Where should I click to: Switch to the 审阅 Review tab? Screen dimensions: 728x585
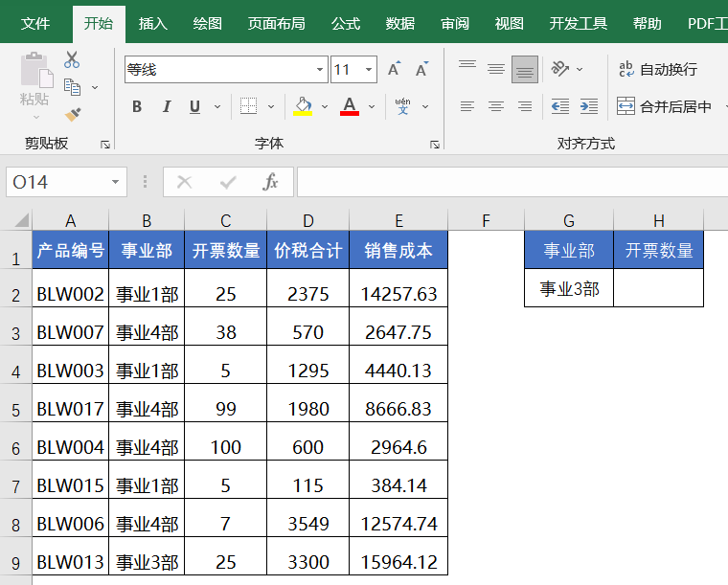point(455,23)
